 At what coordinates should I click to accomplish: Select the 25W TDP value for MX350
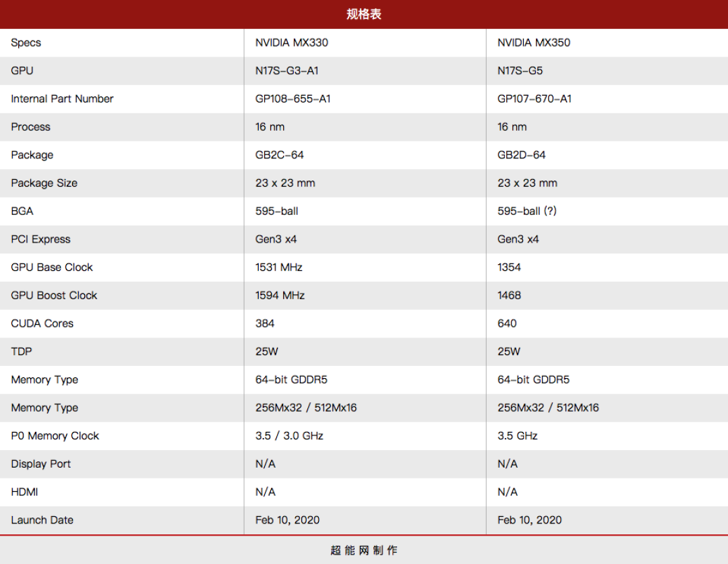[x=505, y=351]
